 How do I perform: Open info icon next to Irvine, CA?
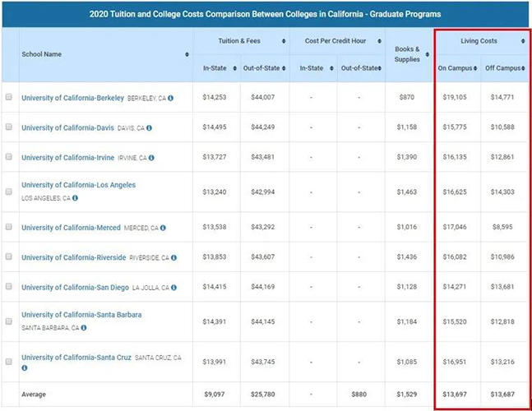pyautogui.click(x=151, y=158)
